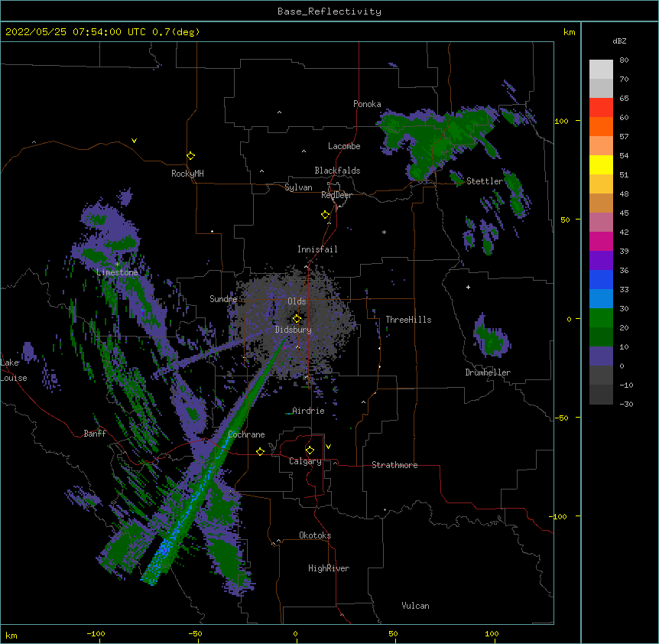Click the RockyMH label

point(187,174)
